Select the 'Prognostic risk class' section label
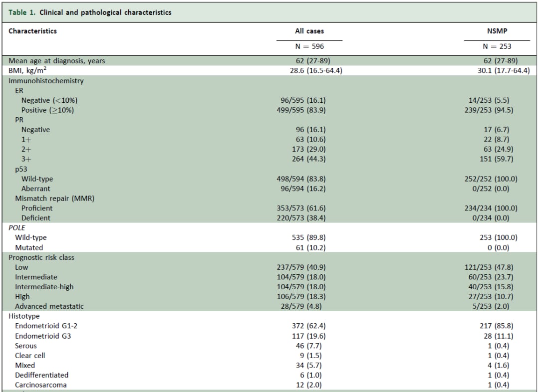539x392 pixels. click(x=41, y=257)
